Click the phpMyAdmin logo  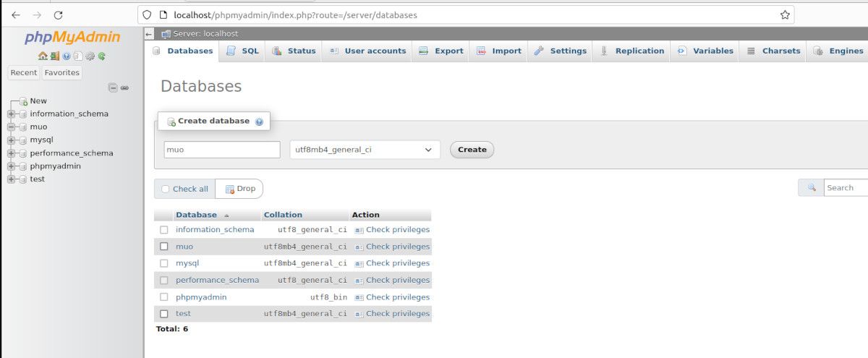[72, 37]
